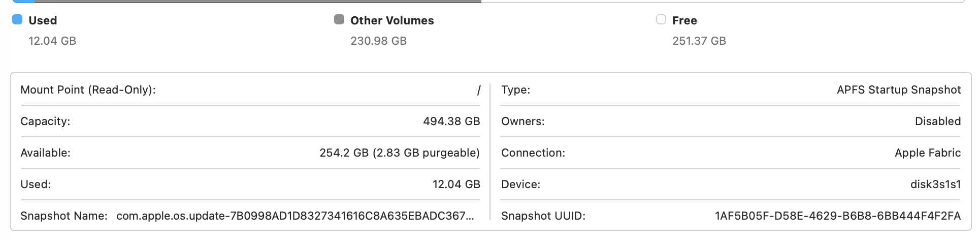
Task: Click the Apple Fabric connection value
Action: (928, 153)
